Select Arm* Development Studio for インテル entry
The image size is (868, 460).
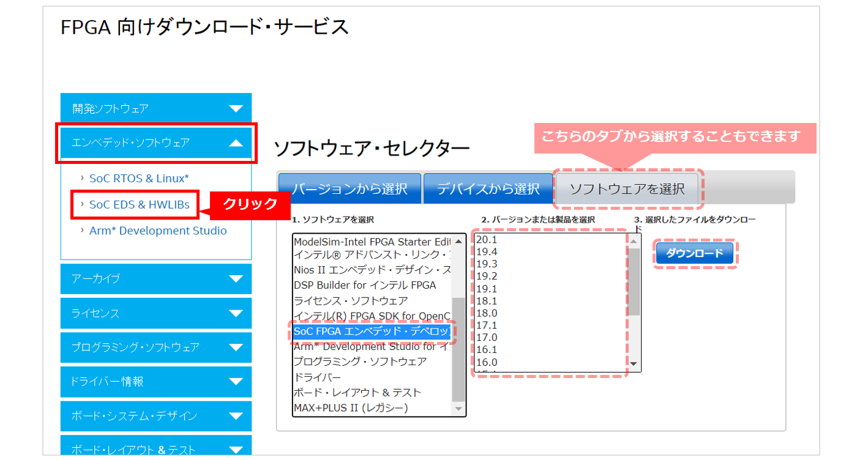[372, 347]
